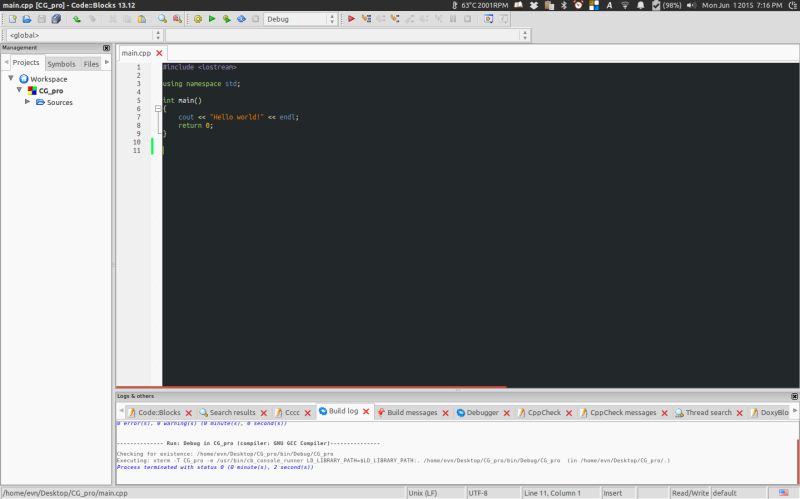Click the Cut toolbar icon

[112, 19]
